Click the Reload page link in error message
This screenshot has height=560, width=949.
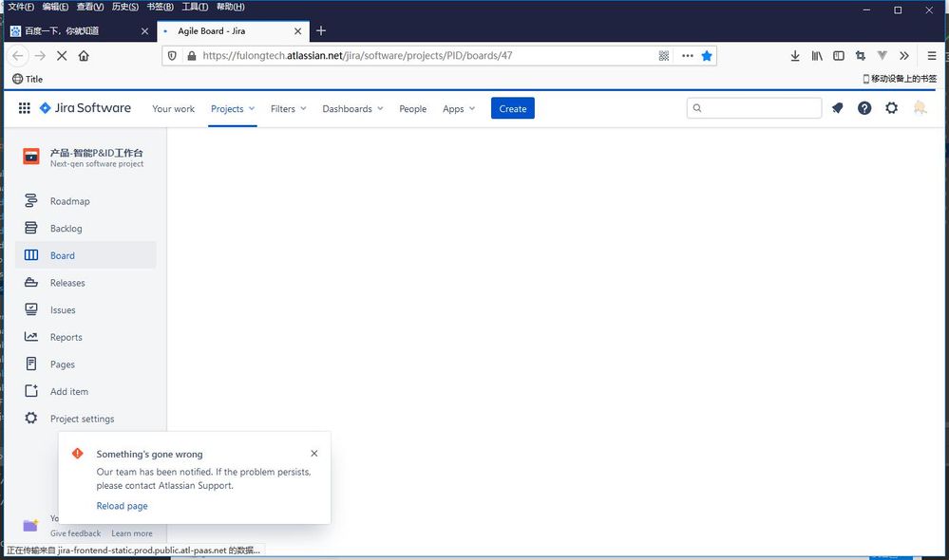click(122, 506)
